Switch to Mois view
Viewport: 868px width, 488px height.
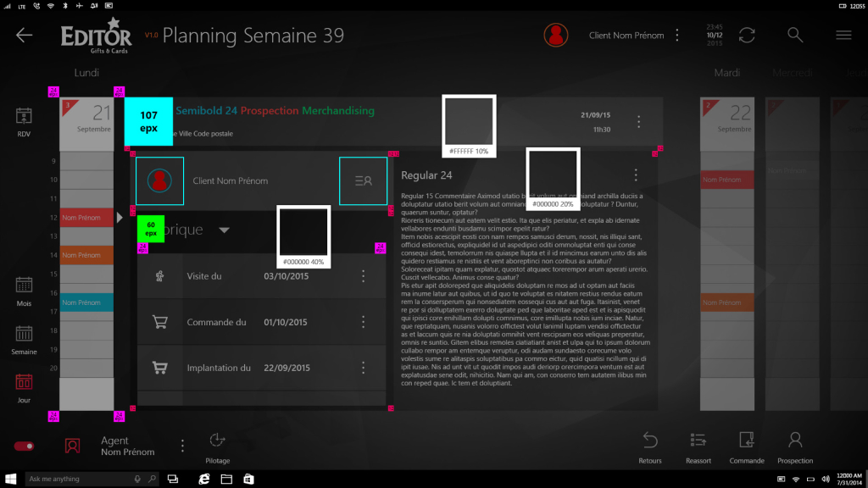(x=24, y=286)
